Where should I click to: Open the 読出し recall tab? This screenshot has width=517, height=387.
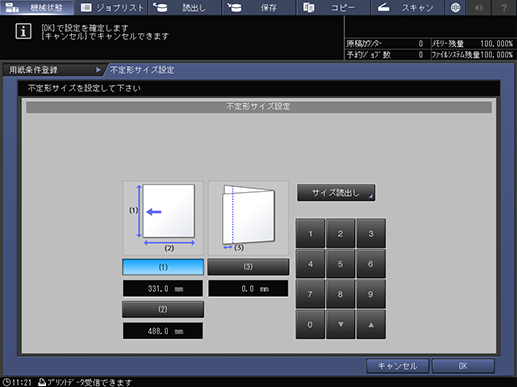pos(185,7)
